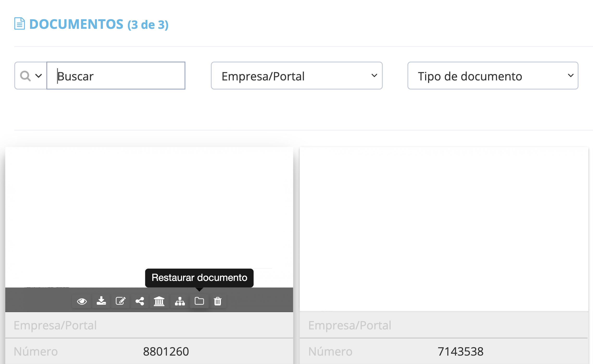Restore the document with the folder icon
Image resolution: width=593 pixels, height=364 pixels.
[199, 301]
